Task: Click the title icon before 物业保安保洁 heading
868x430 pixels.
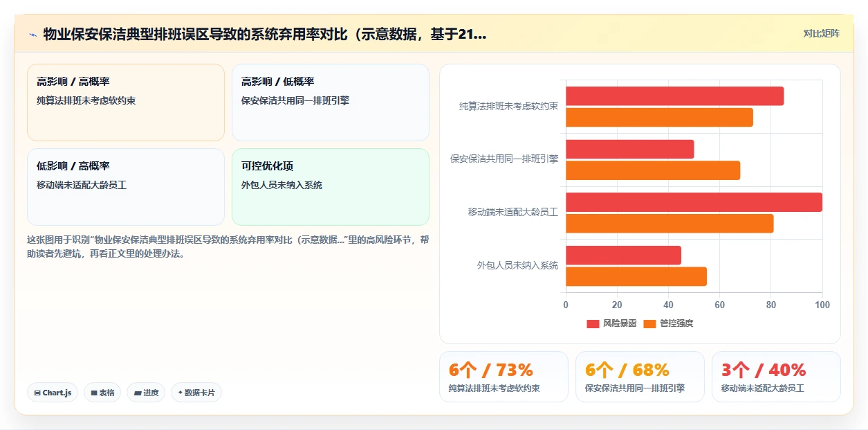Action: click(33, 34)
